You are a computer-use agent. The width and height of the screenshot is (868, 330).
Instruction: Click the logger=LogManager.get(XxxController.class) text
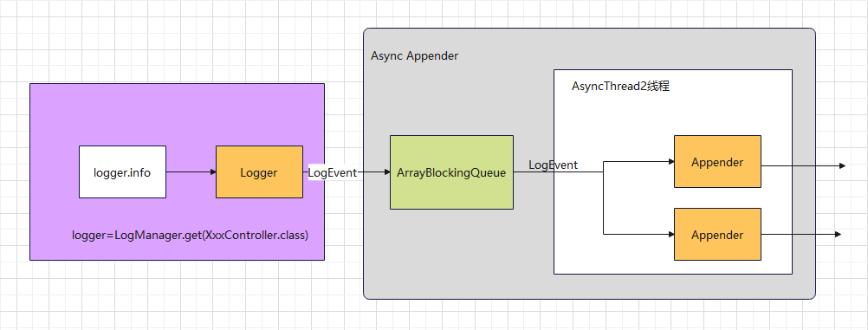(190, 235)
